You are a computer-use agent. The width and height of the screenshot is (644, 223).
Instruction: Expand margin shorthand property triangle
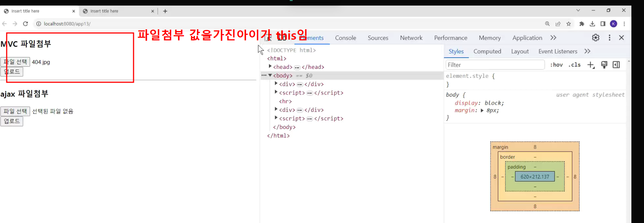(x=482, y=110)
